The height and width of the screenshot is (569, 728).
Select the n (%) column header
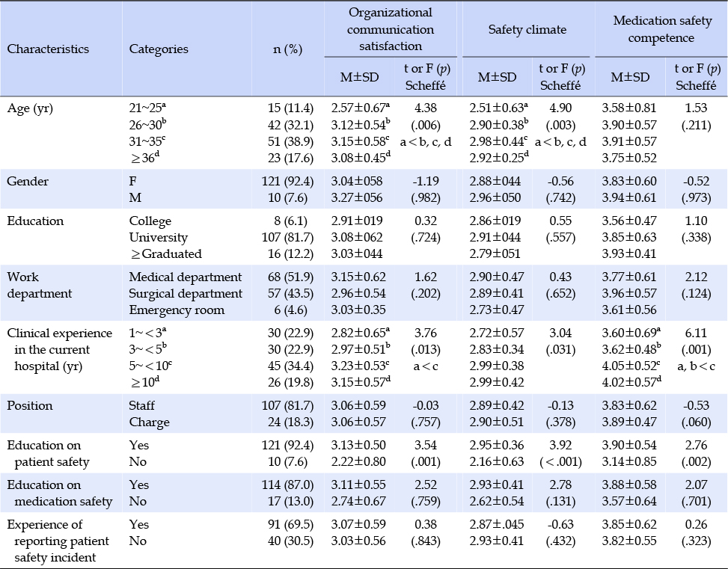coord(287,49)
